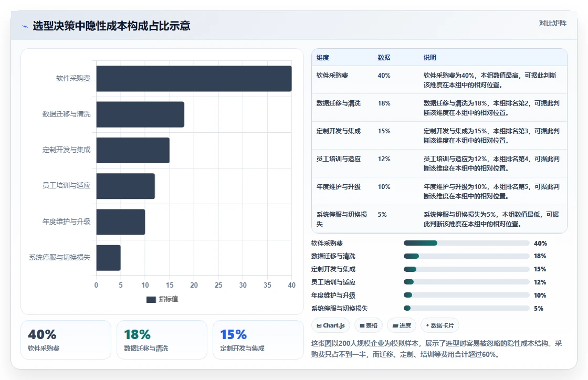This screenshot has width=588, height=380.
Task: Select the Chart.js tag chip
Action: pos(330,325)
